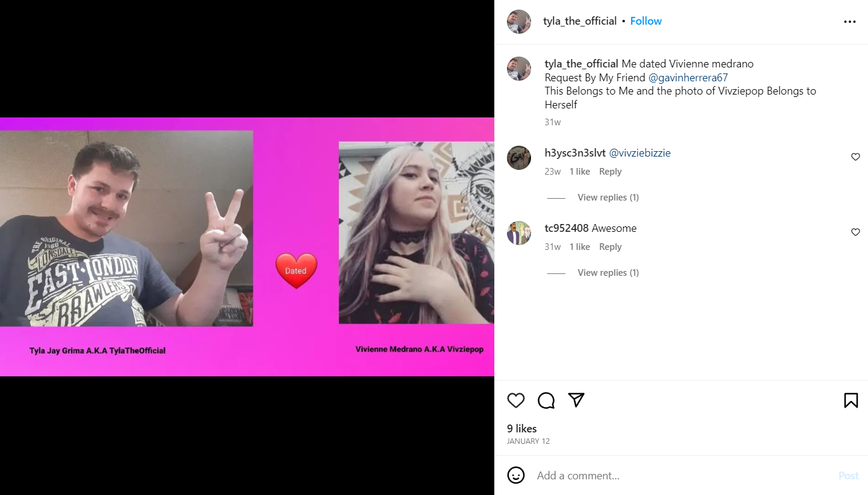Focus the Add a comment field
Image resolution: width=868 pixels, height=495 pixels.
click(x=681, y=476)
